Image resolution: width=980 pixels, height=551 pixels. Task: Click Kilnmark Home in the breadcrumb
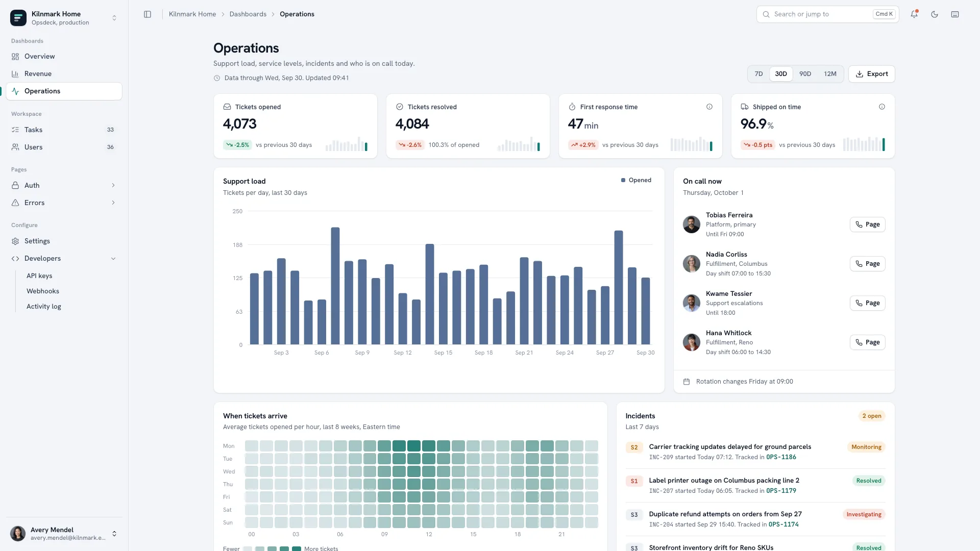pos(192,14)
